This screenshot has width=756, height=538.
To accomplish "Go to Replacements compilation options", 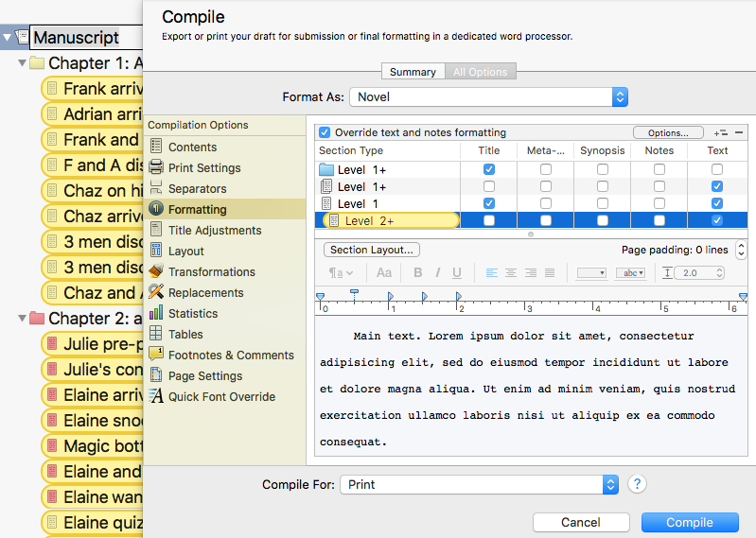I will [x=205, y=292].
